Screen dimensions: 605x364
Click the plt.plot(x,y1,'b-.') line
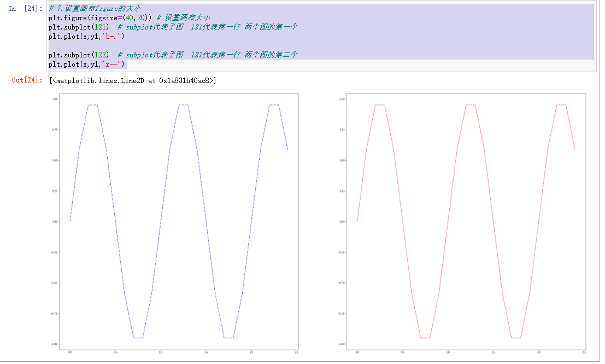[x=86, y=36]
